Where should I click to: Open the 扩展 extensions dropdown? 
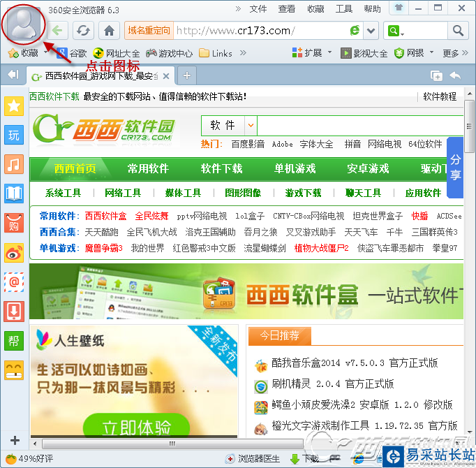tap(311, 53)
